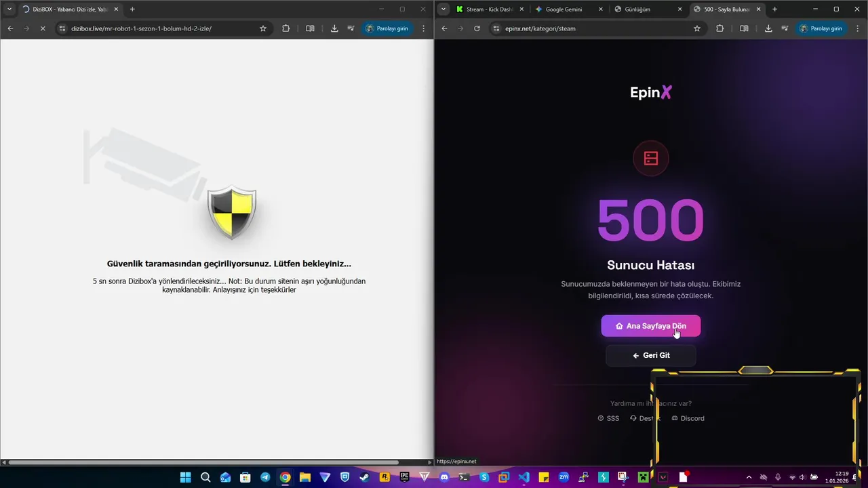
Task: Bookmark the dizibox.live page with star icon
Action: [x=263, y=28]
